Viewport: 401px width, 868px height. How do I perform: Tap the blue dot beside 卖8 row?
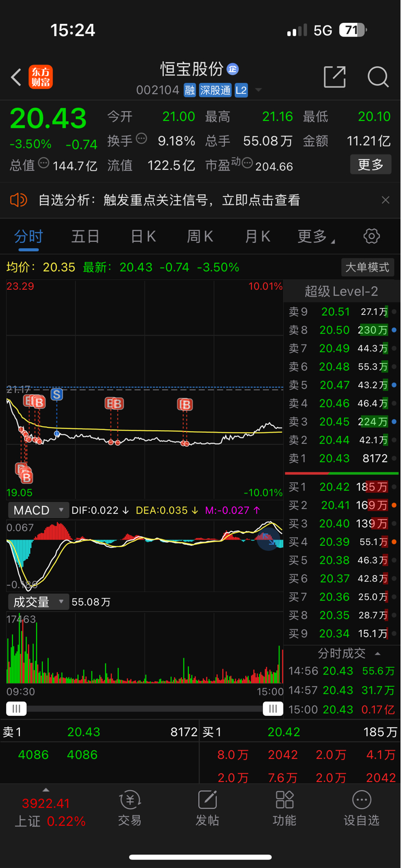pos(394,330)
